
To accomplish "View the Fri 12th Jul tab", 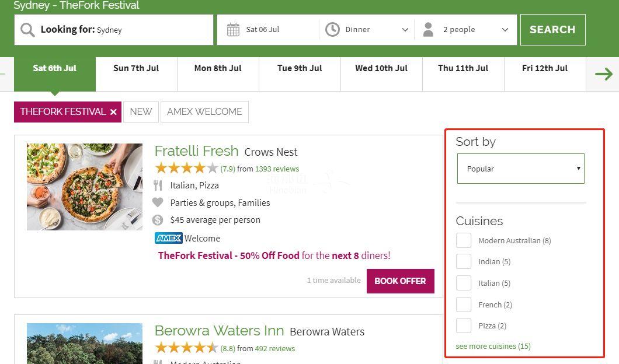I will pyautogui.click(x=545, y=73).
